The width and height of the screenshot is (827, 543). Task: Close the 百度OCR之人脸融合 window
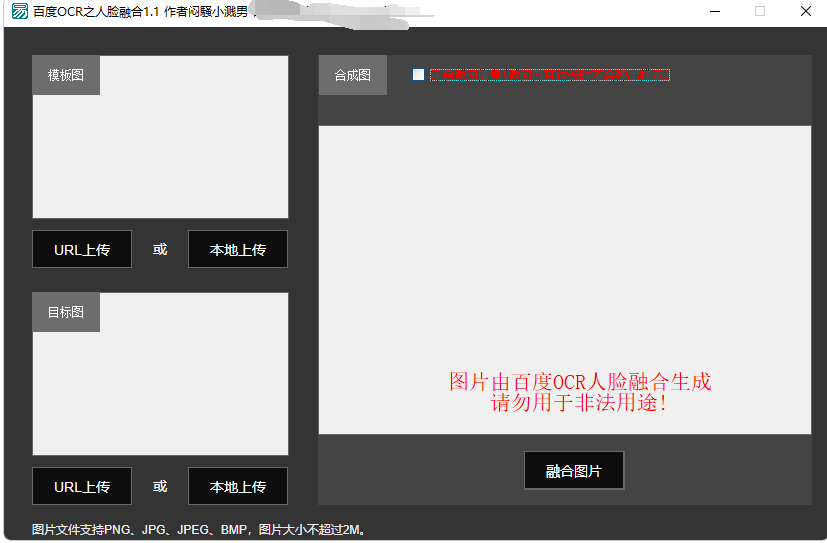[805, 11]
